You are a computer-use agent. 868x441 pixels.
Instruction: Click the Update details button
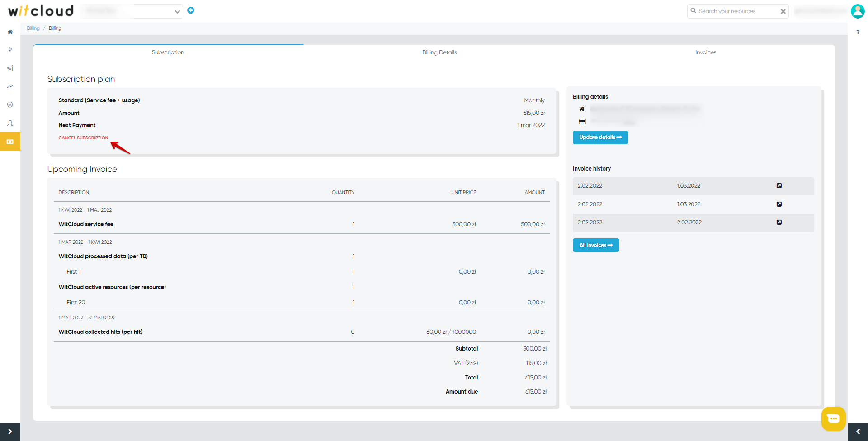pos(600,138)
